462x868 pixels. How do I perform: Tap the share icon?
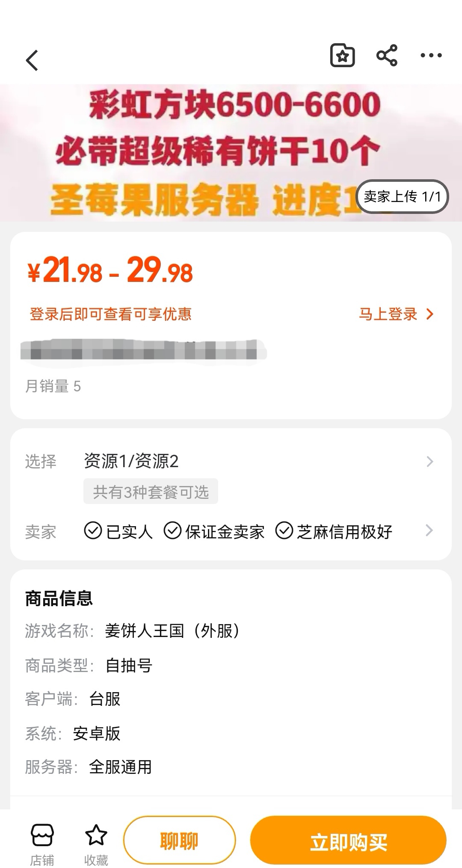point(387,56)
